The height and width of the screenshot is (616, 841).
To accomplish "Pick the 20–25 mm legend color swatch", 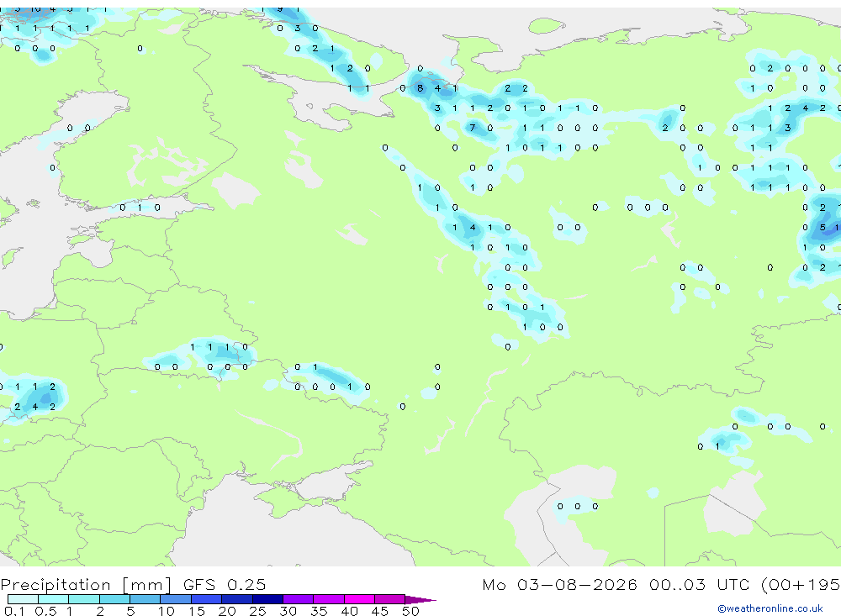I will 237,599.
